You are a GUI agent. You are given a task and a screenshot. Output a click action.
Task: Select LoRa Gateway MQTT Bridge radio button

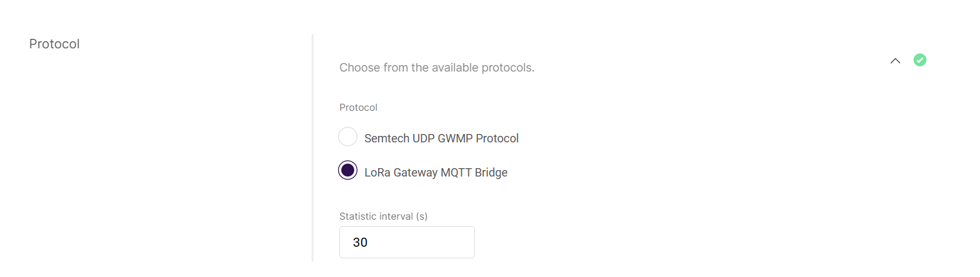(348, 170)
